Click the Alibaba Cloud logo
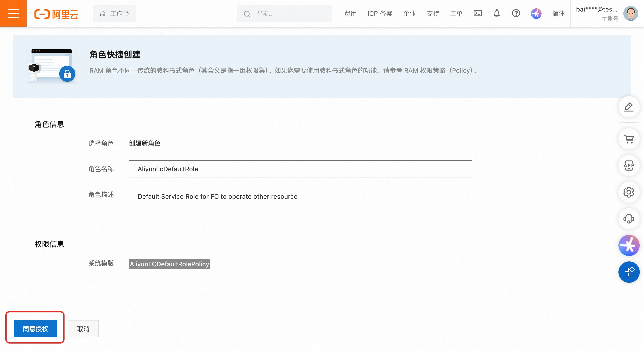644x351 pixels. 56,14
